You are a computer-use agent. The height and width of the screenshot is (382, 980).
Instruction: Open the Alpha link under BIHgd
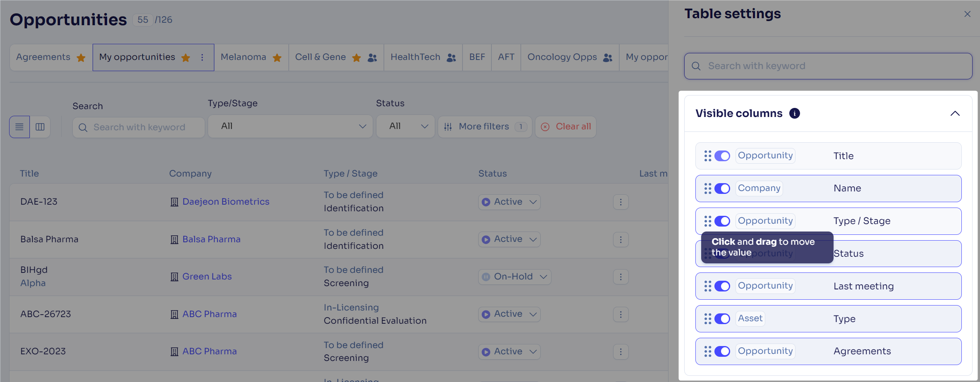tap(33, 283)
